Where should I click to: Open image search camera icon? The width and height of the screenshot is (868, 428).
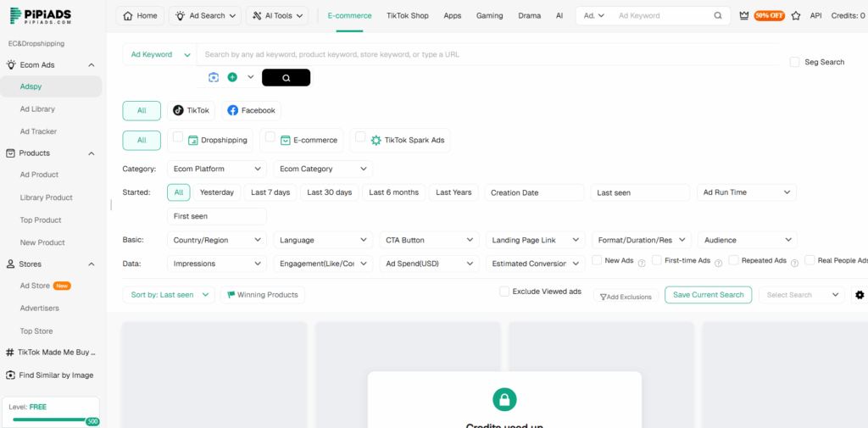pos(214,77)
